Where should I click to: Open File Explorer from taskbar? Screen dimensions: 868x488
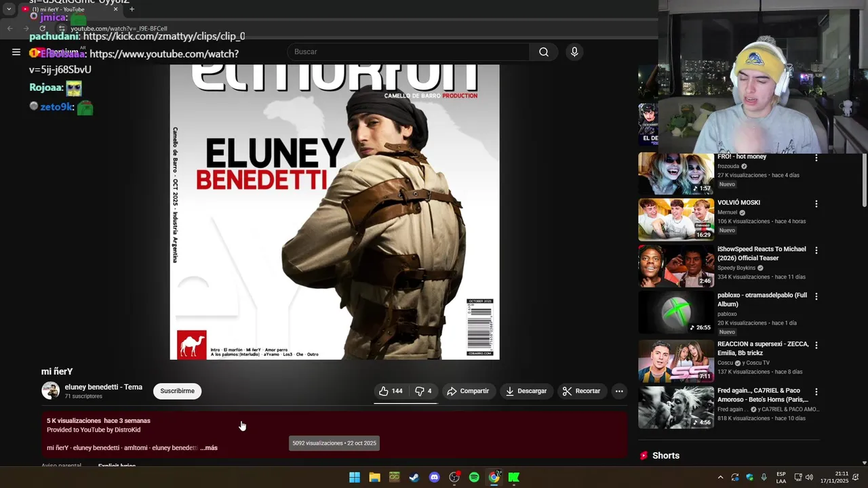[374, 477]
